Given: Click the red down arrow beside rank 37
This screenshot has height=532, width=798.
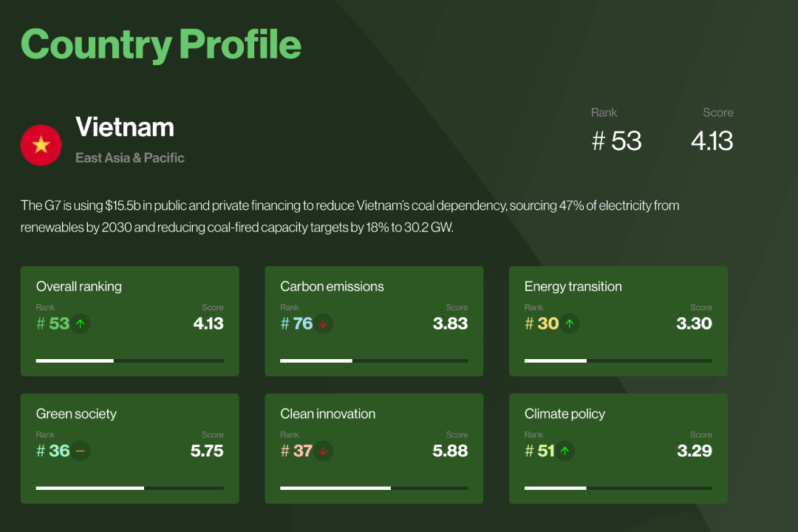Looking at the screenshot, I should pos(323,451).
